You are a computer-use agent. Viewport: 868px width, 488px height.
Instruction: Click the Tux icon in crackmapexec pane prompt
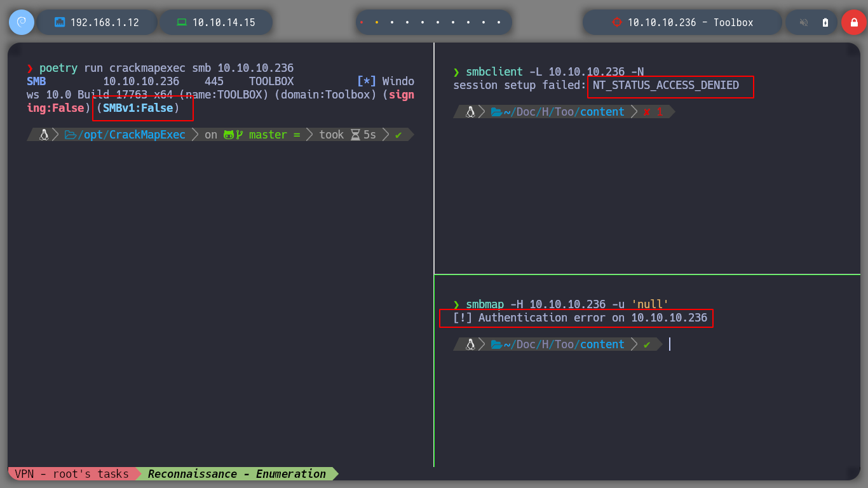[44, 135]
